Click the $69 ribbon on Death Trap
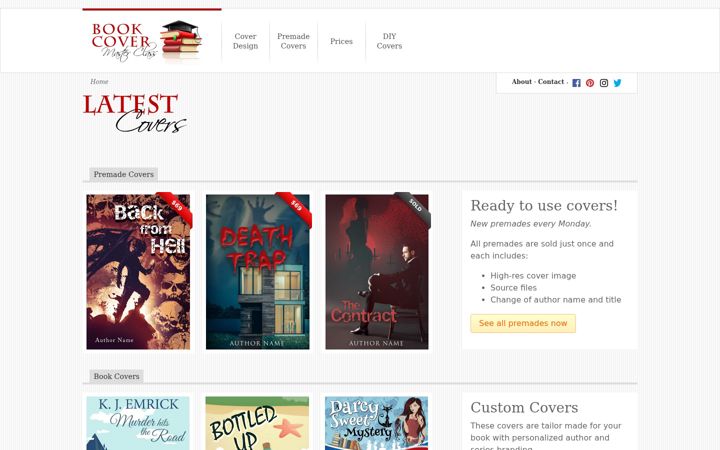The image size is (720, 450). (x=296, y=207)
